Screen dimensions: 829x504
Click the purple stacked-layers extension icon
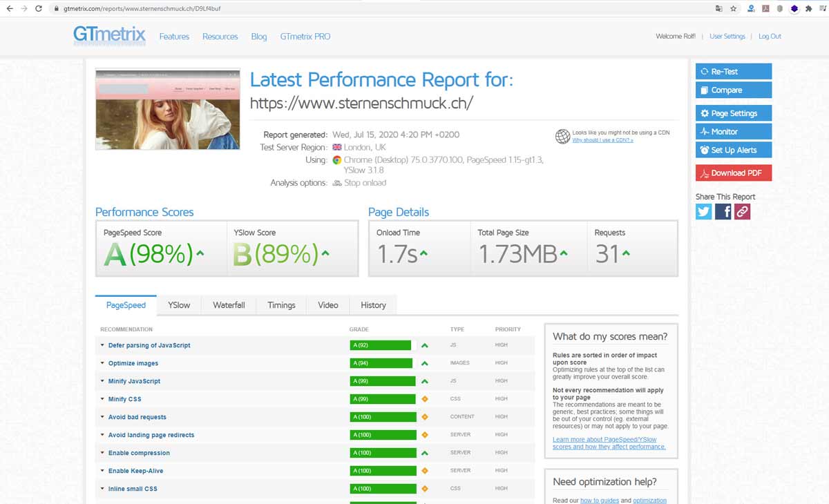point(794,8)
